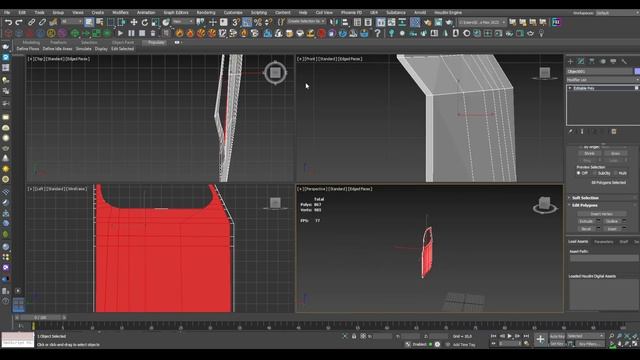640x360 pixels.
Task: Open the Workspaces Default dropdown
Action: coord(617,13)
